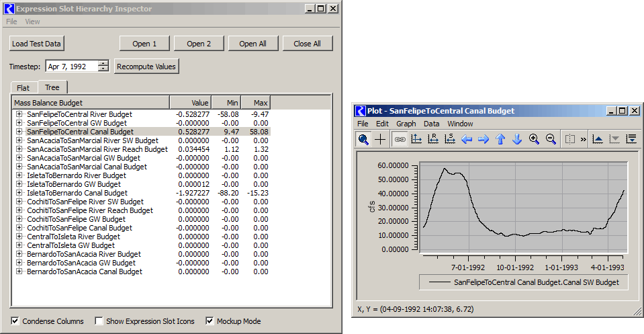Click the Max column header
This screenshot has height=334, width=644.
[x=256, y=103]
